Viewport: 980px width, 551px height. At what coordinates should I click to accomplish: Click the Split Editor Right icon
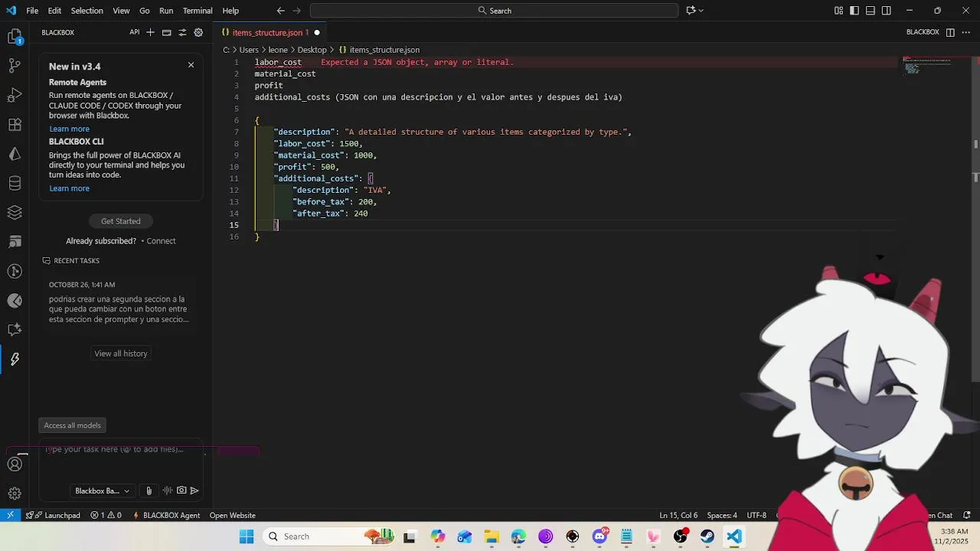click(950, 32)
